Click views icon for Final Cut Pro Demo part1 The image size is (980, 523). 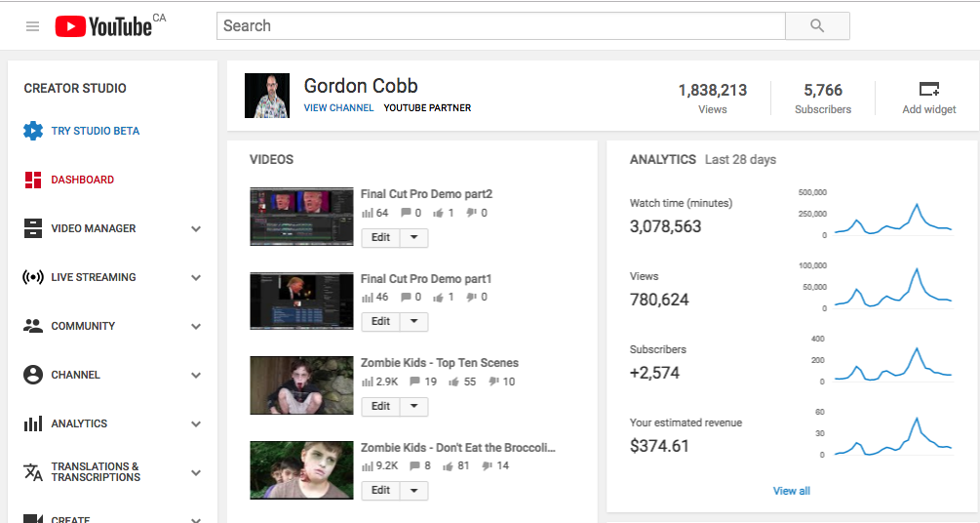tap(368, 298)
